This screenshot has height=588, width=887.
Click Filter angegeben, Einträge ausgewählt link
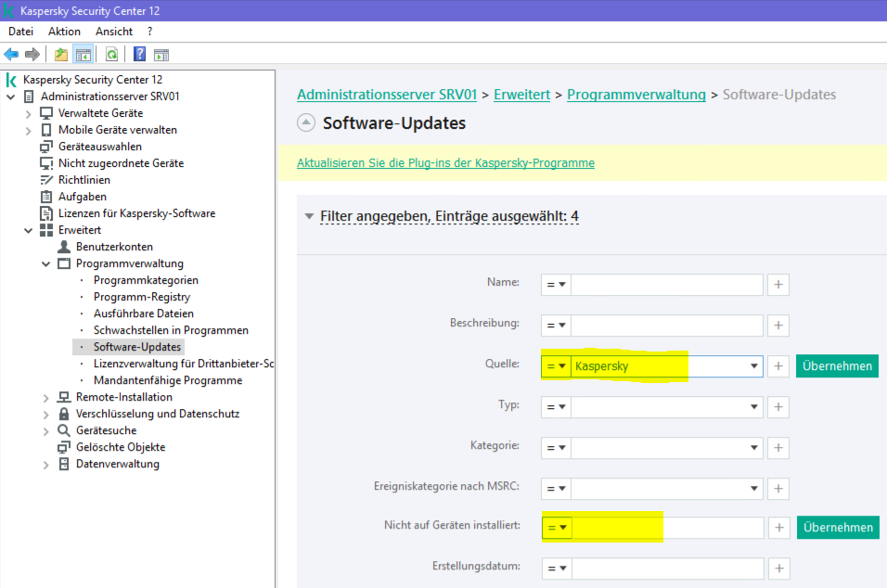point(449,216)
